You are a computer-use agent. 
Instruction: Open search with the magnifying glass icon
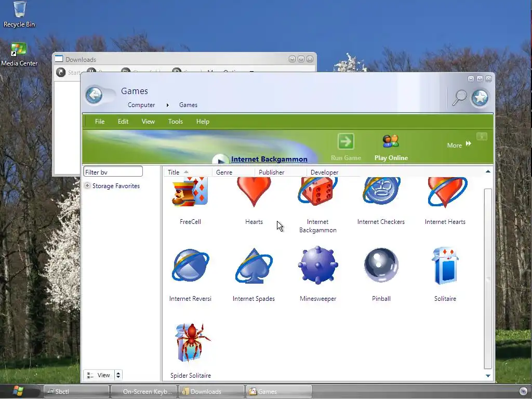tap(459, 98)
